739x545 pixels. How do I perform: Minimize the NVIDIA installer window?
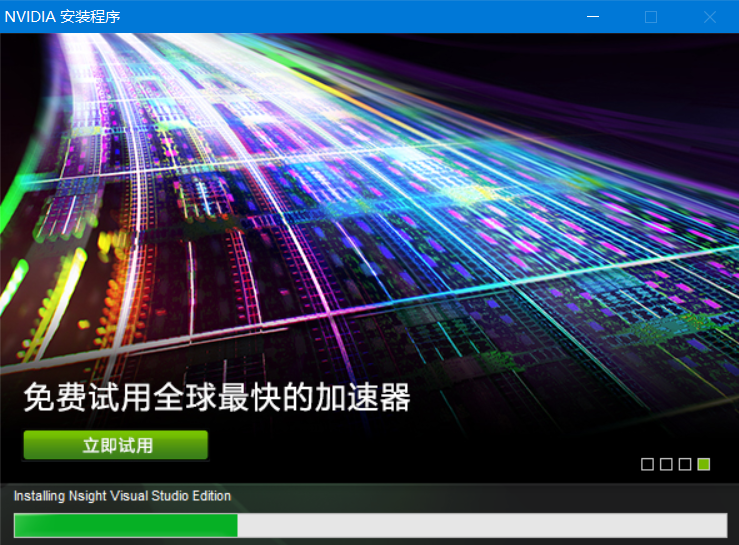click(x=593, y=17)
